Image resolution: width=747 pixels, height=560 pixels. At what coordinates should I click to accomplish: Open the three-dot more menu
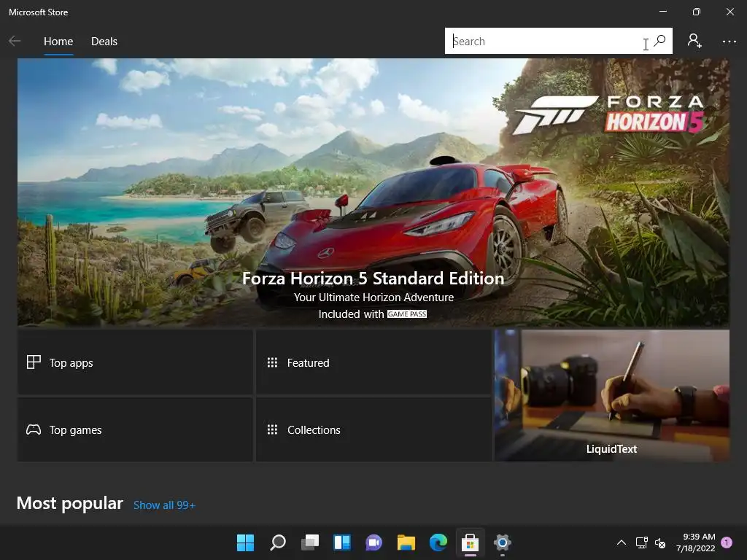729,42
